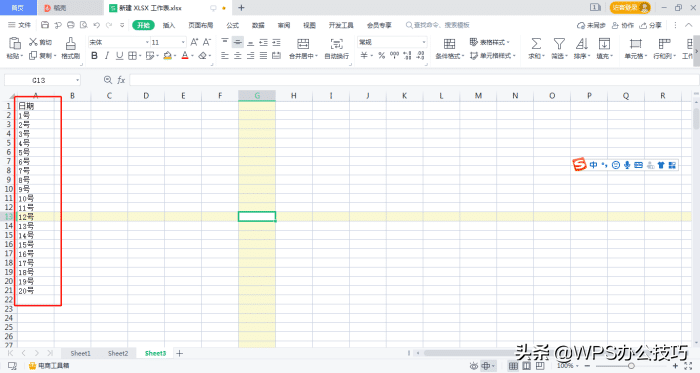Click the AutoSum (求和) sigma icon

pyautogui.click(x=536, y=44)
